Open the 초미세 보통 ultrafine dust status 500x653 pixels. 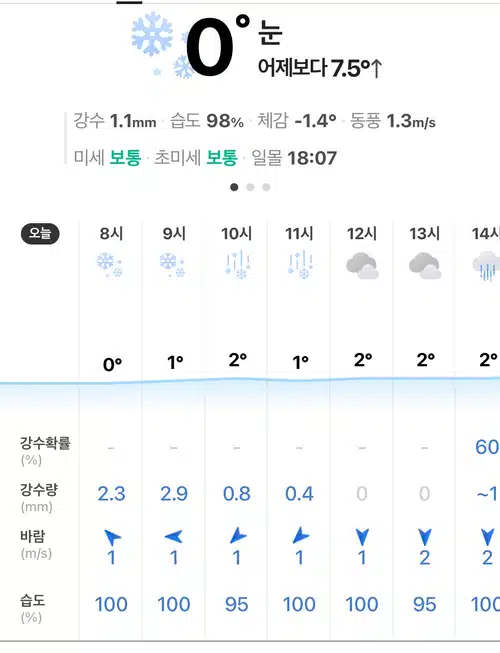coord(196,158)
